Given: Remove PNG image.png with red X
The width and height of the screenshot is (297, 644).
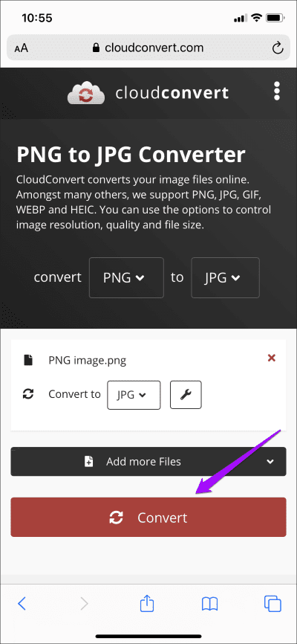Looking at the screenshot, I should (x=271, y=358).
